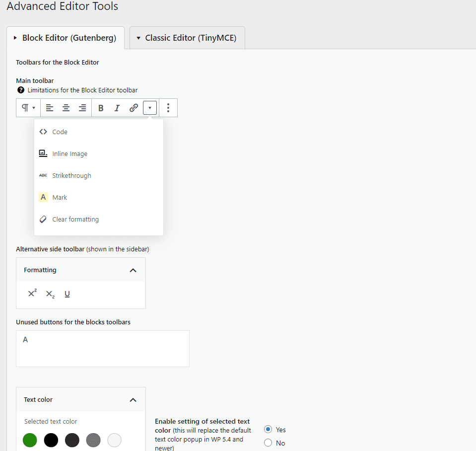Choose the Align Center icon
This screenshot has height=451, width=476.
coord(66,107)
